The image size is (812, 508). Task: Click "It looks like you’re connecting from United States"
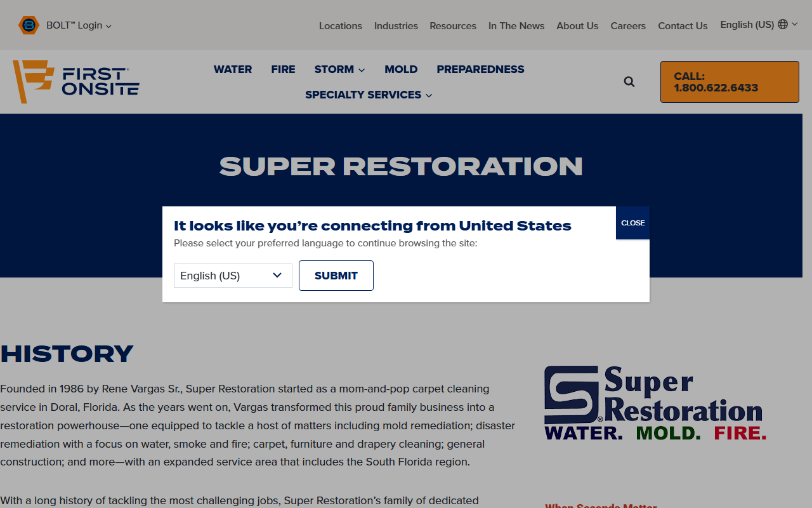[372, 225]
